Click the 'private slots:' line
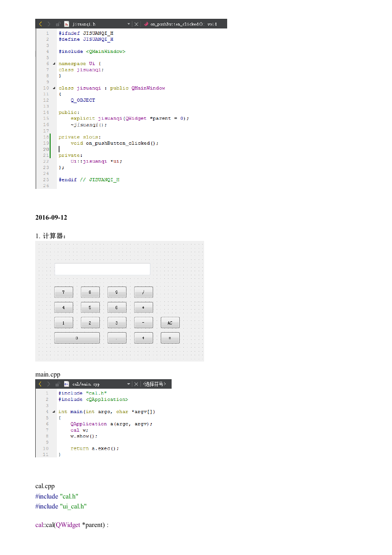The height and width of the screenshot is (555, 392). point(80,137)
